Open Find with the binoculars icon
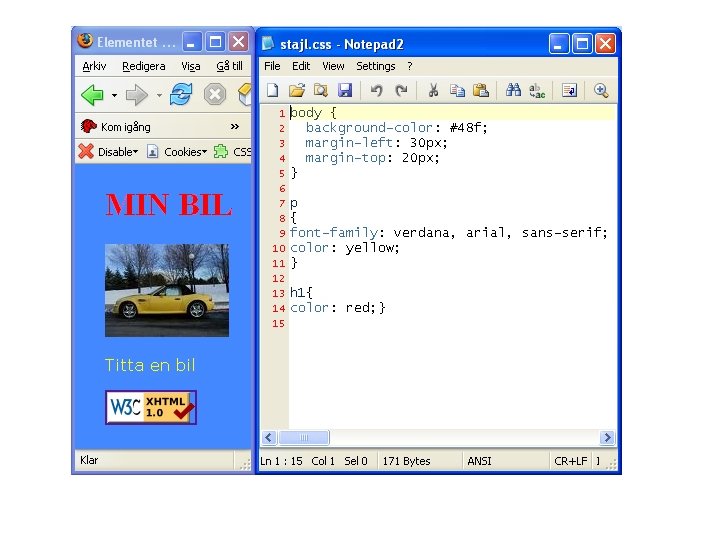Viewport: 720px width, 540px height. (513, 90)
